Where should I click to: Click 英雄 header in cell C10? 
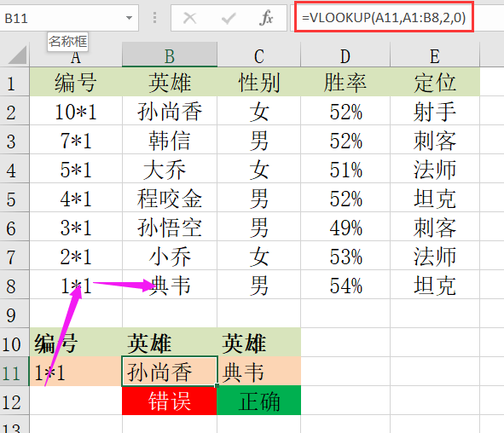pyautogui.click(x=258, y=344)
